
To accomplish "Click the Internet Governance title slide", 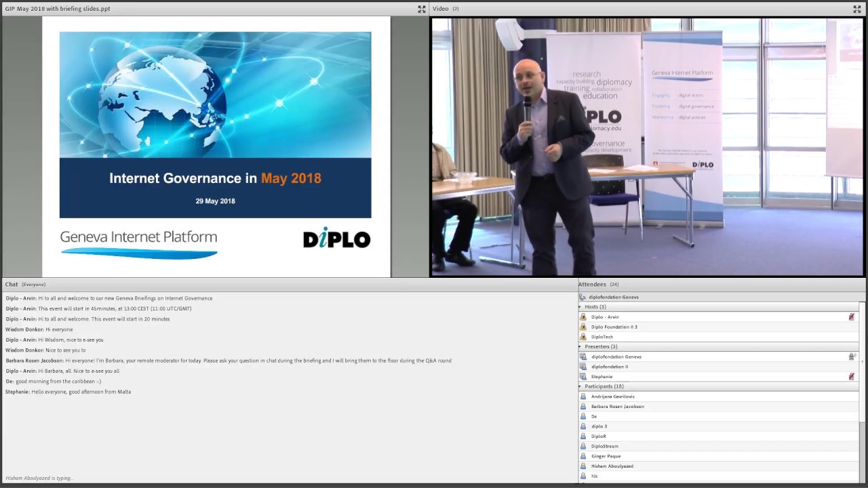I will point(216,146).
